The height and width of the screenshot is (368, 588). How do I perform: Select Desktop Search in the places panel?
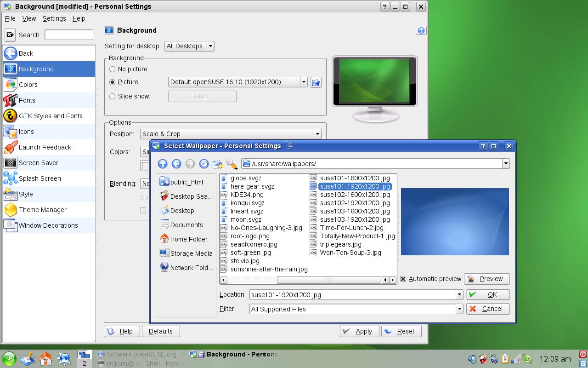[186, 196]
